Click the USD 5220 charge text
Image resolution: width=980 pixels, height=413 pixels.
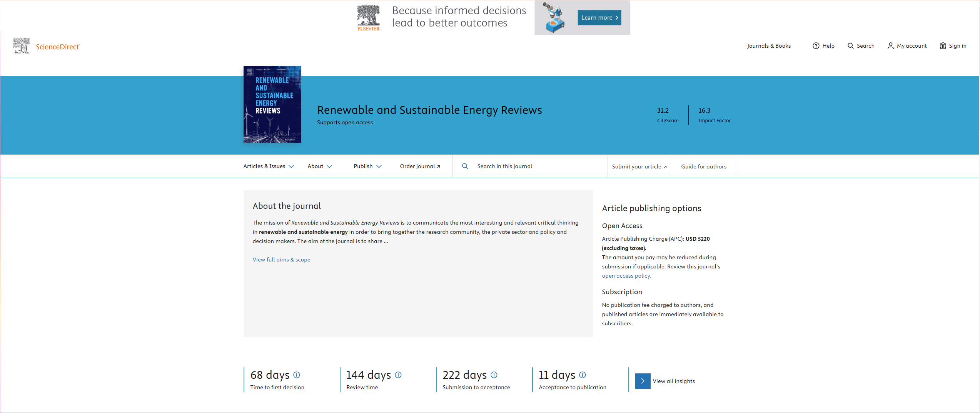pyautogui.click(x=698, y=239)
